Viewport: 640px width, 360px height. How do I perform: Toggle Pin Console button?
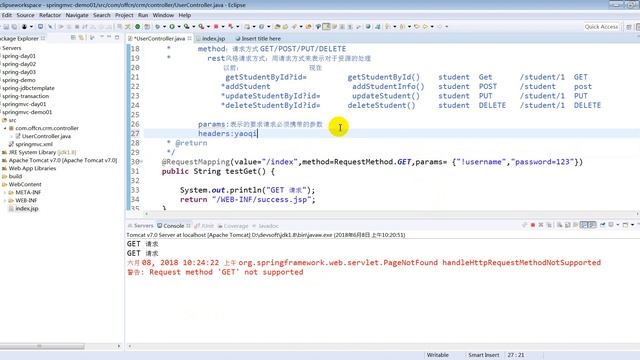(x=603, y=225)
